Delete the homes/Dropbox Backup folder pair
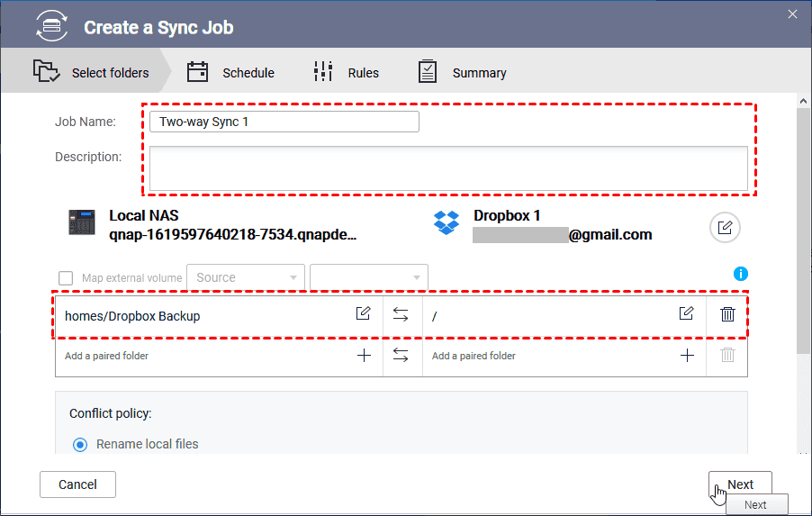 pyautogui.click(x=727, y=314)
